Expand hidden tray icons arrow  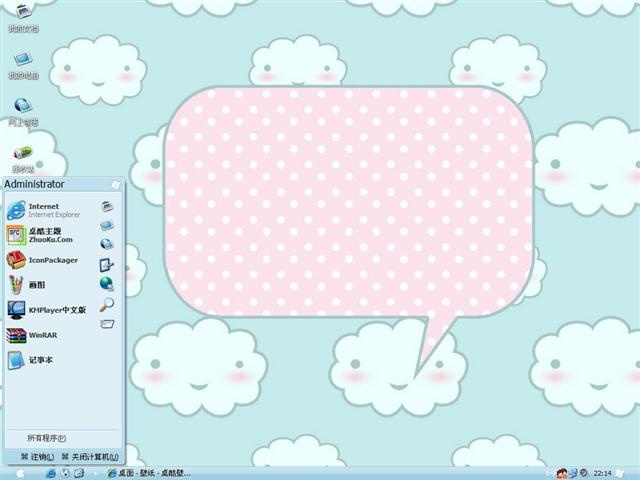pyautogui.click(x=550, y=473)
